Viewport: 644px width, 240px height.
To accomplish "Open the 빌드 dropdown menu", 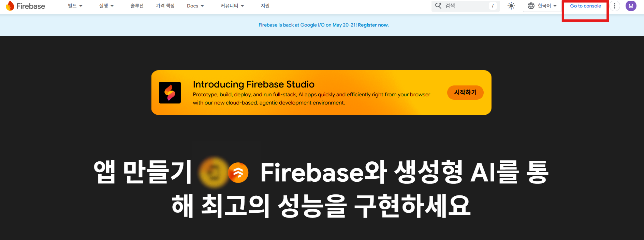I will pos(75,6).
